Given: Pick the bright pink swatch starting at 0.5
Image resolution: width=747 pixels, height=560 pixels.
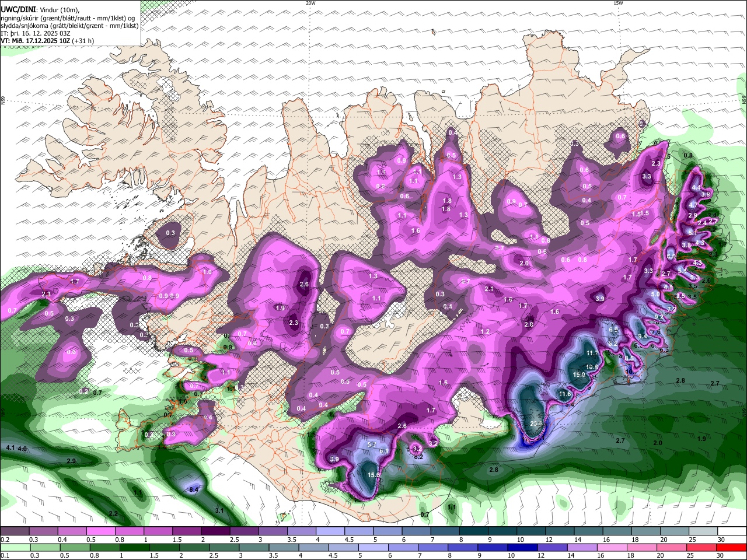Looking at the screenshot, I should coord(102,531).
